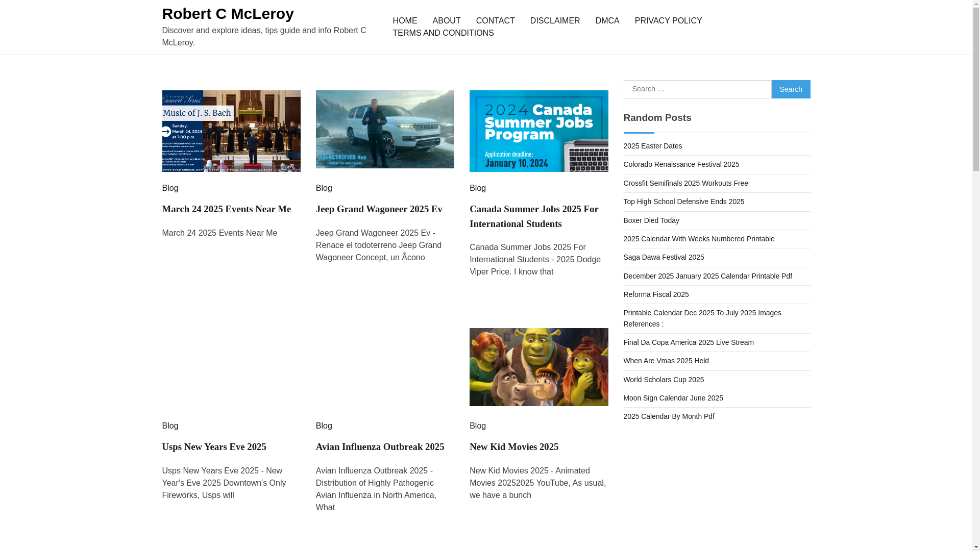Click the Search button
This screenshot has width=980, height=551.
coord(791,89)
